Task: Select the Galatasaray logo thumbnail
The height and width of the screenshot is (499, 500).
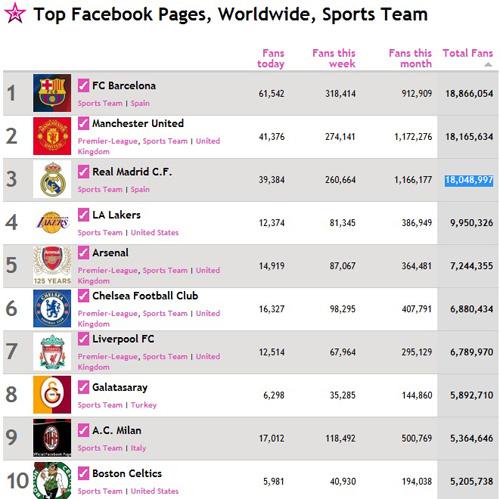Action: 52,395
